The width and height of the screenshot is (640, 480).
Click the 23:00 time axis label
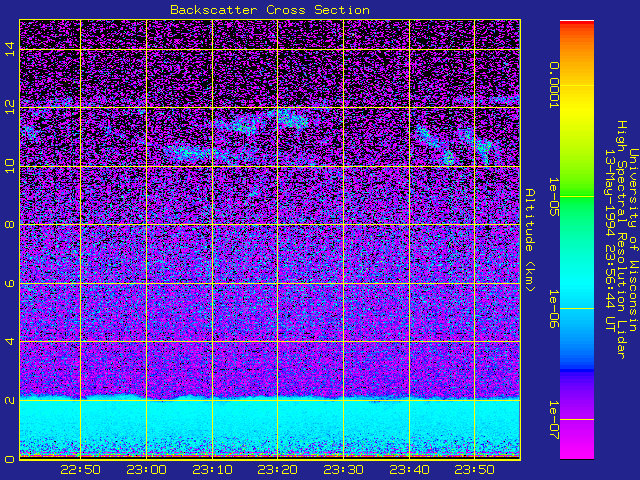(146, 470)
